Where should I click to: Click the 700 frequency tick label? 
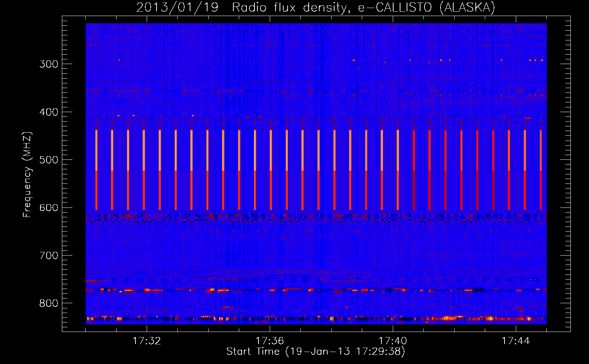pyautogui.click(x=49, y=256)
